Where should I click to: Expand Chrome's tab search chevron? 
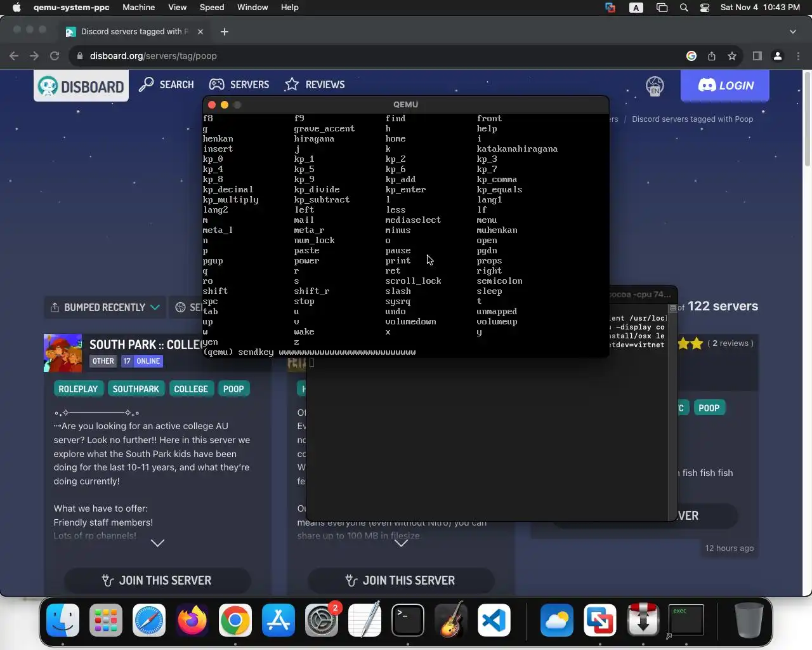point(792,32)
